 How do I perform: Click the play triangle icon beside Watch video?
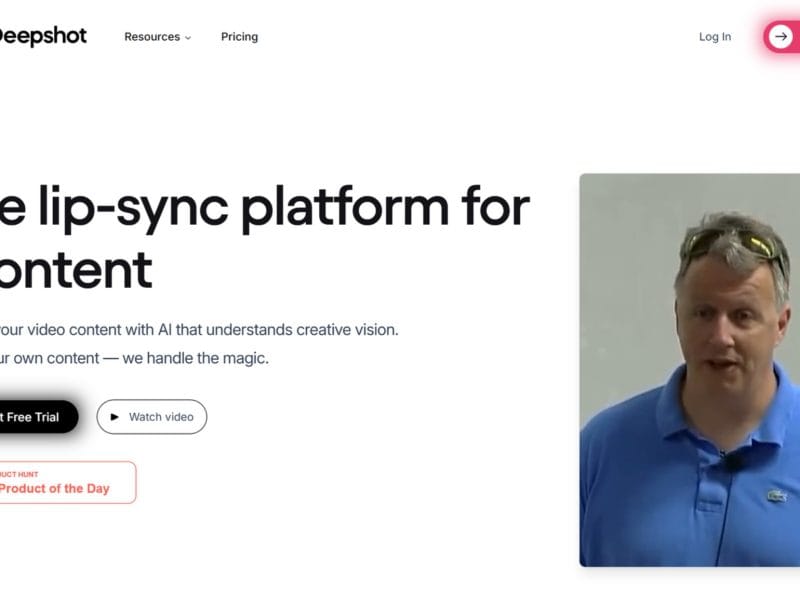pyautogui.click(x=115, y=417)
